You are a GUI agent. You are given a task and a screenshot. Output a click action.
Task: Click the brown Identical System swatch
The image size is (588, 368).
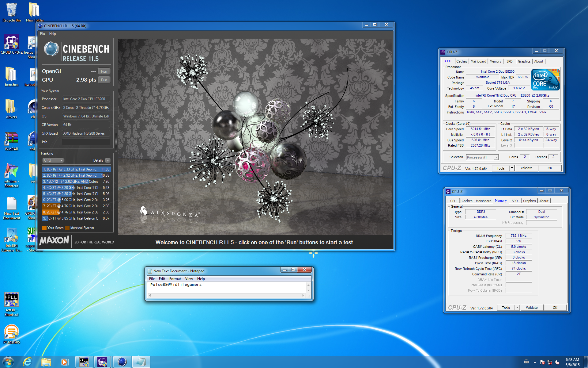[x=67, y=228]
